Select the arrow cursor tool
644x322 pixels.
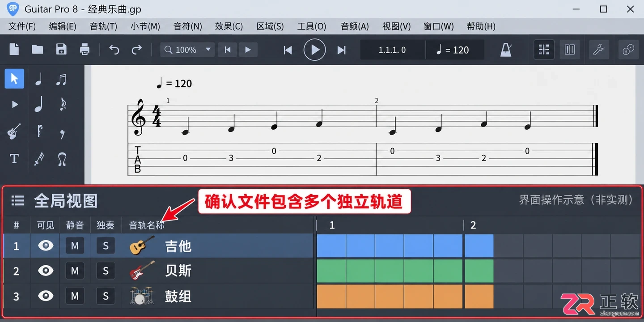coord(14,79)
